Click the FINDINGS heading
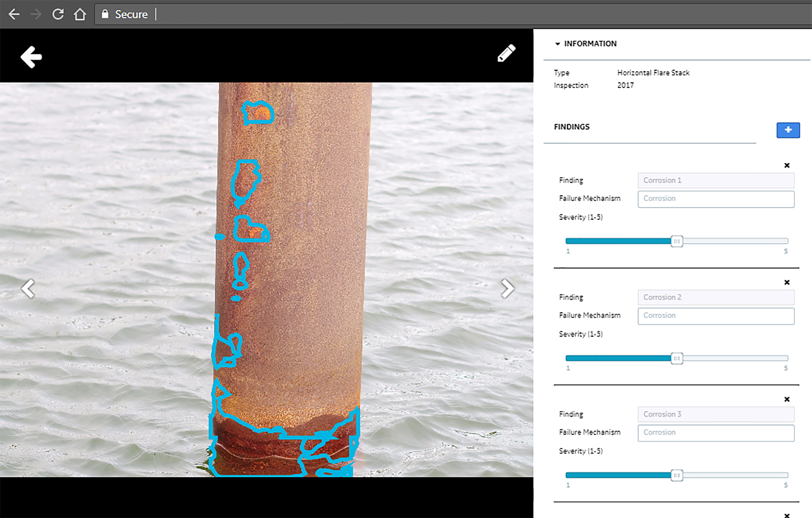The image size is (812, 518). (x=572, y=127)
